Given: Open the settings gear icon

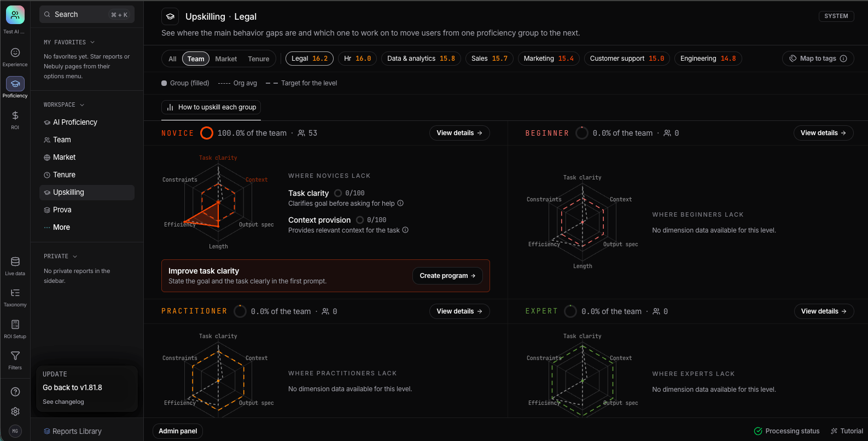Looking at the screenshot, I should coord(15,411).
